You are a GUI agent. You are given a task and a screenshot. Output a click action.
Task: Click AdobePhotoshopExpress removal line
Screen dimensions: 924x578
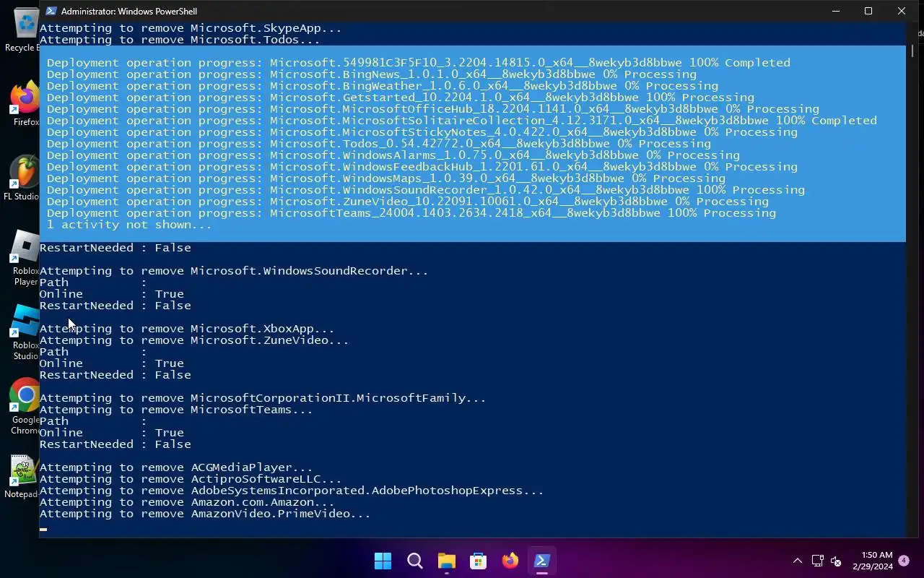[x=292, y=491]
